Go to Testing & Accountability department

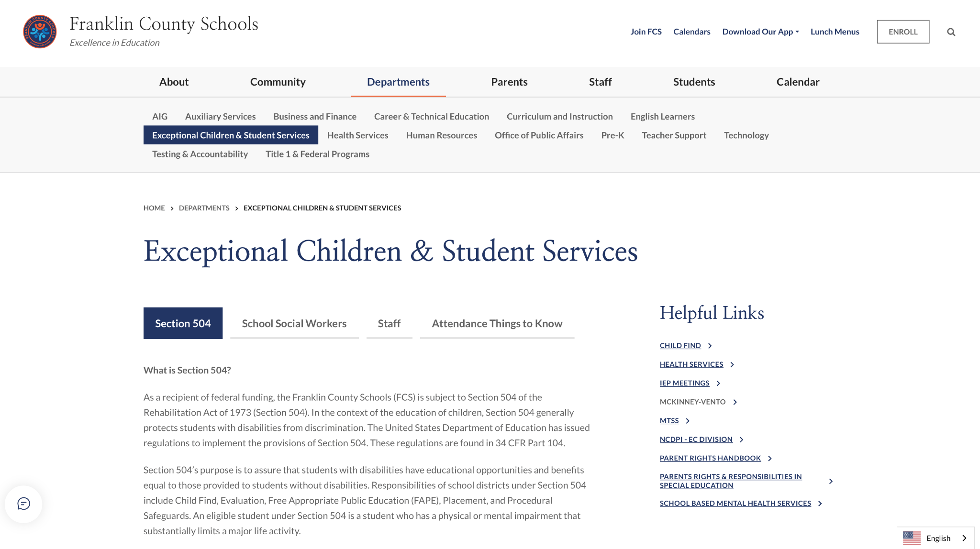[x=200, y=154]
